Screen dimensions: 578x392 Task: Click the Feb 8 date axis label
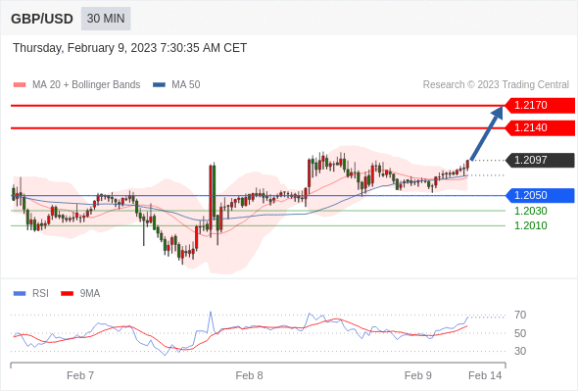point(249,375)
